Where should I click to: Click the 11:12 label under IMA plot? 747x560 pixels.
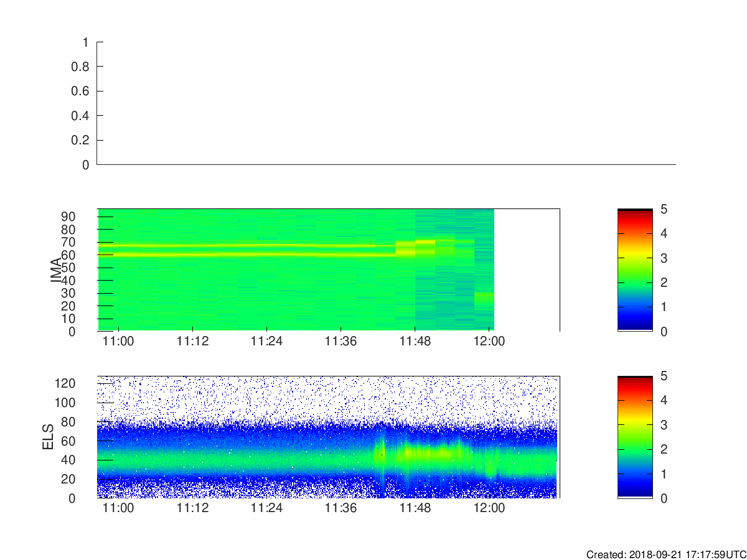[x=192, y=341]
